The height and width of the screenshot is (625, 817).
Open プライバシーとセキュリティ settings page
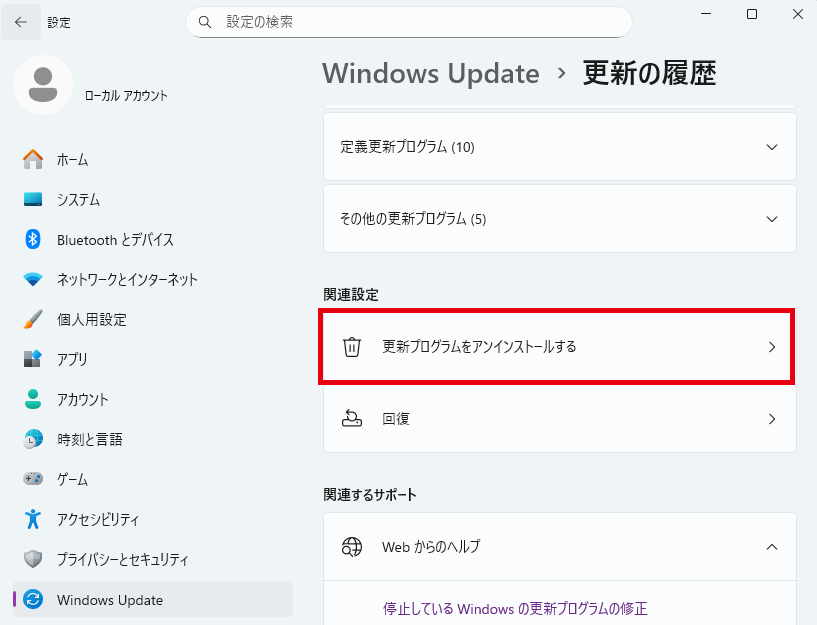[122, 560]
